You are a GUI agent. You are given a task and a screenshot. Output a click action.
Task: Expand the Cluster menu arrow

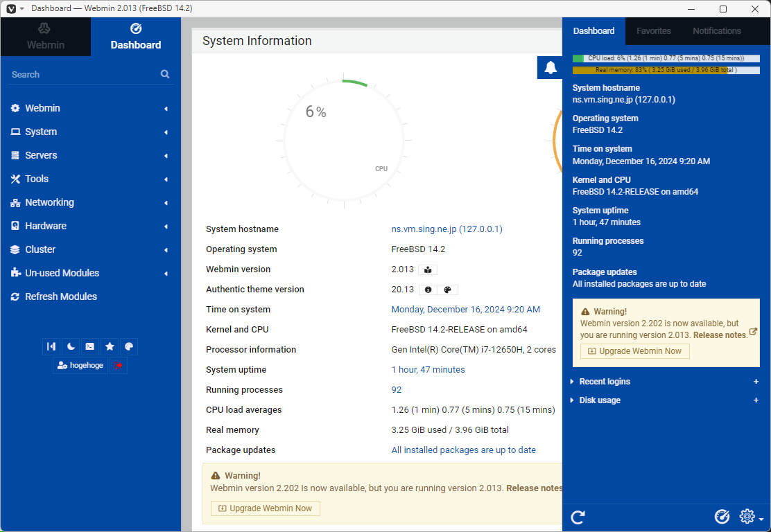click(x=166, y=250)
